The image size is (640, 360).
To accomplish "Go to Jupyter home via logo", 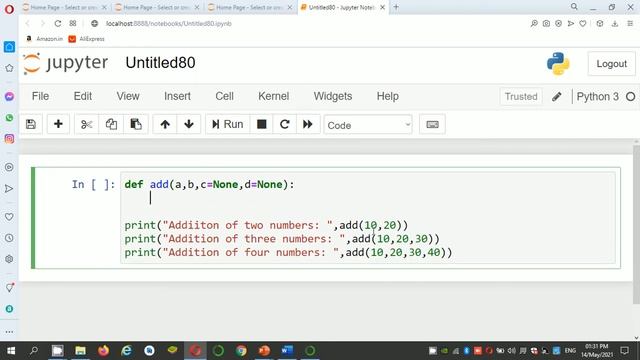I will coord(66,63).
